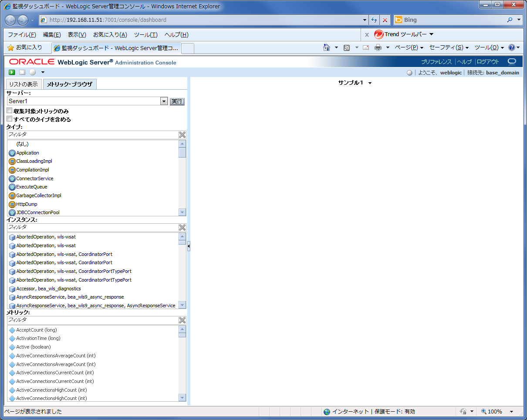527x420 pixels.
Task: Open プリファレンス link
Action: (436, 62)
